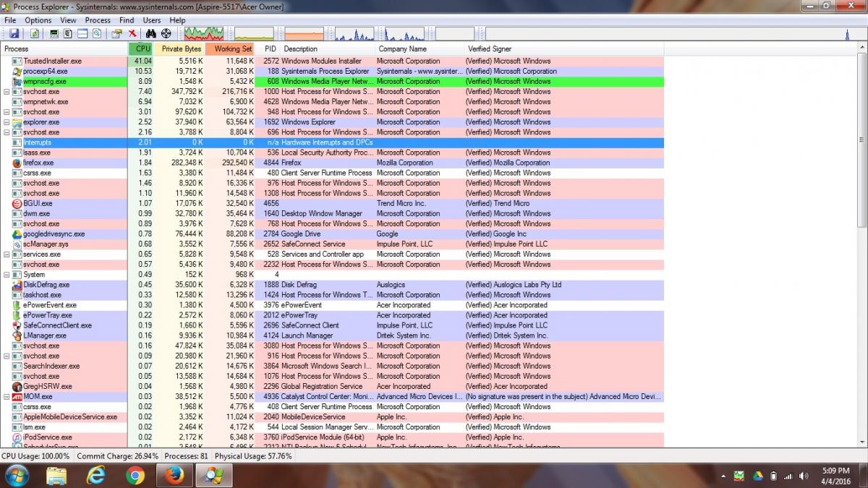868x488 pixels.
Task: Click the Windows Start orb
Action: (x=17, y=475)
